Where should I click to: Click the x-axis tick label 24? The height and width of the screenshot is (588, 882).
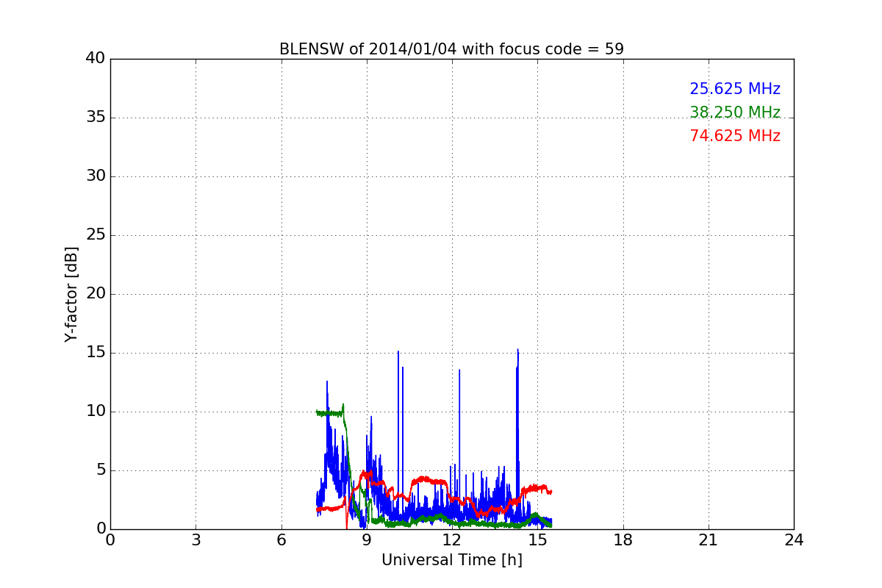click(x=794, y=540)
